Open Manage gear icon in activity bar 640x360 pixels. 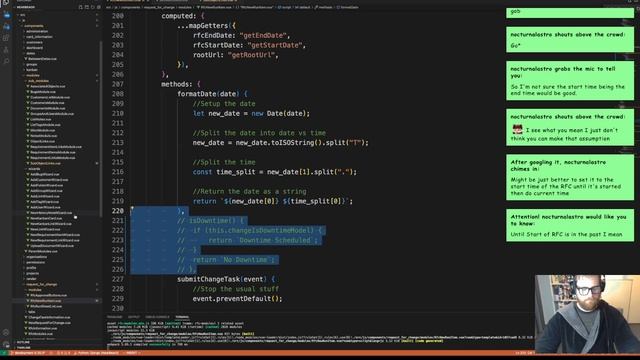coord(6,344)
